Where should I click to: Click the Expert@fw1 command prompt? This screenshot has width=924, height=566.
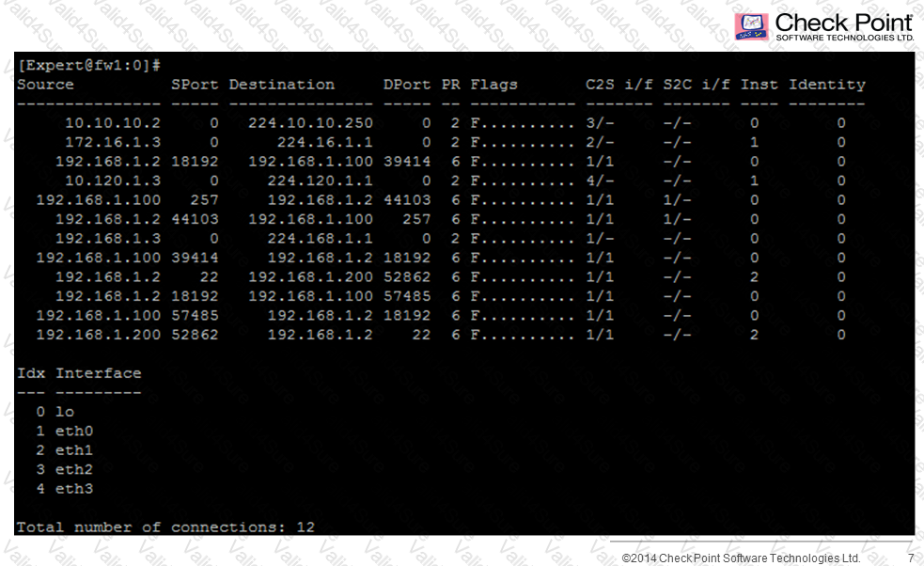coord(89,65)
